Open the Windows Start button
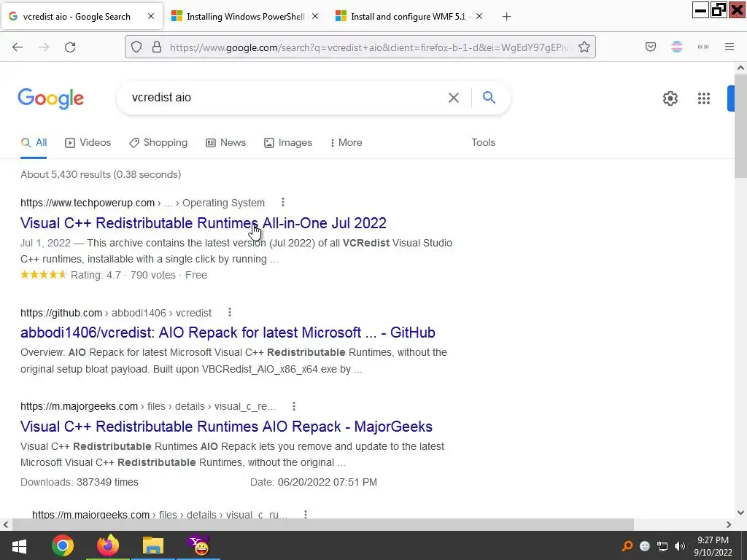 [19, 545]
